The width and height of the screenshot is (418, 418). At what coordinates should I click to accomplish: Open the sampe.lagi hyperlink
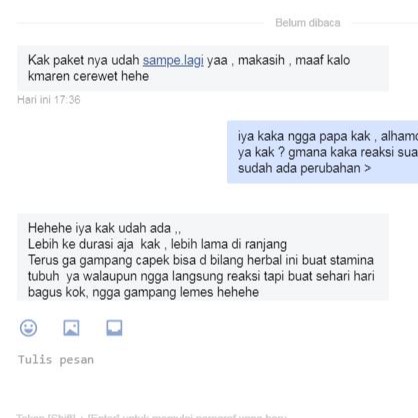click(x=173, y=60)
